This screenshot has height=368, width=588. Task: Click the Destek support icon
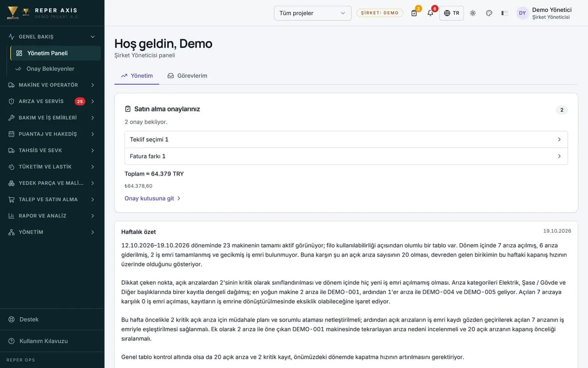pos(11,319)
